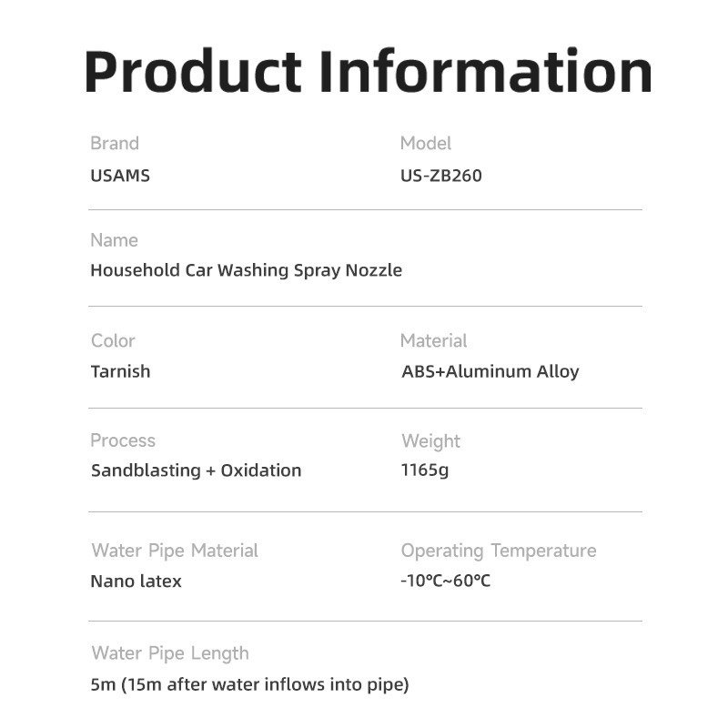
Task: Select the Name field label
Action: (x=115, y=240)
